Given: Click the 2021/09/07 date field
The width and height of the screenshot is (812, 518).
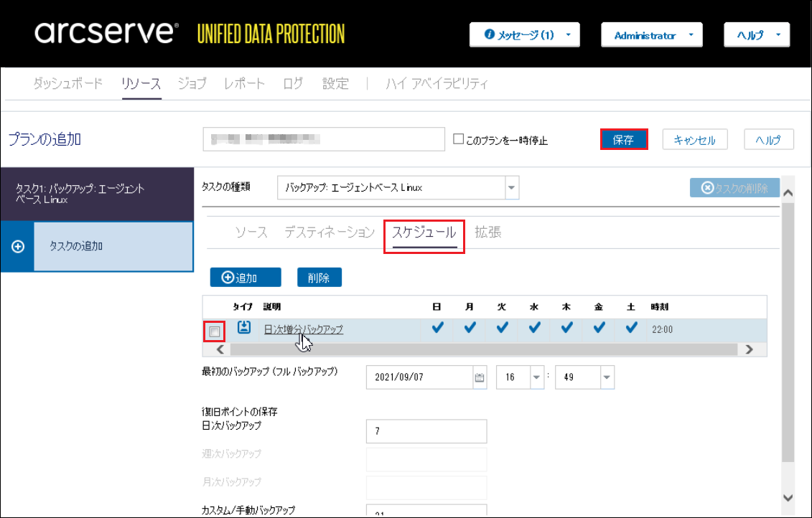Looking at the screenshot, I should tap(419, 377).
